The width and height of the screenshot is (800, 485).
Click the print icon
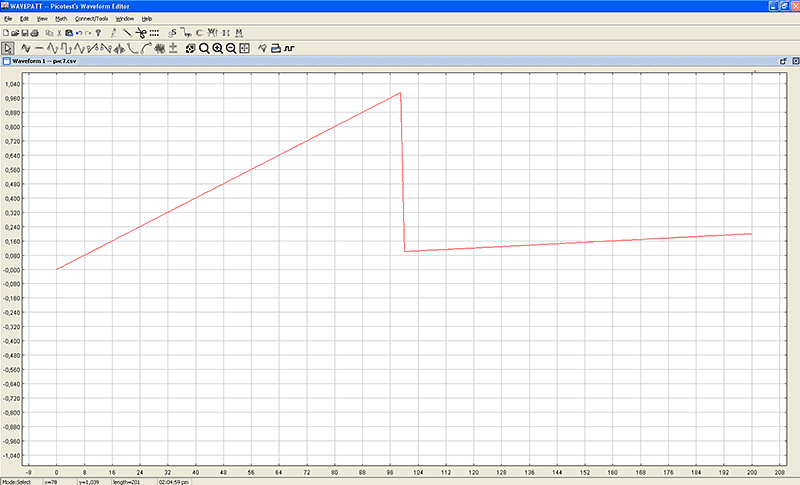pos(36,33)
